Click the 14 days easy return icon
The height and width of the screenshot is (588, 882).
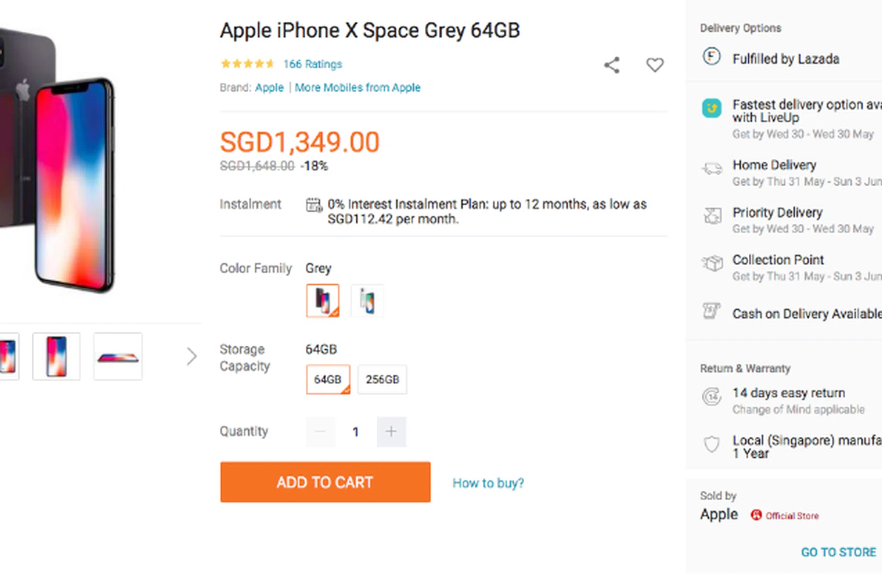(712, 396)
